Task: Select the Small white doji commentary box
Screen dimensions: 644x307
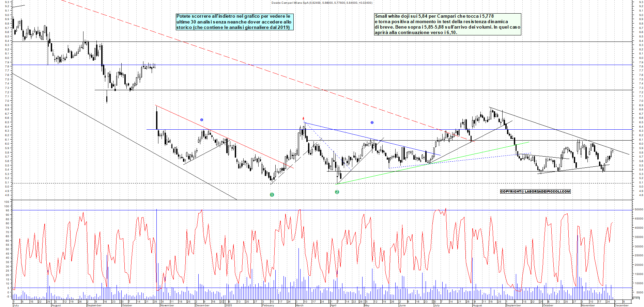Action: click(447, 24)
